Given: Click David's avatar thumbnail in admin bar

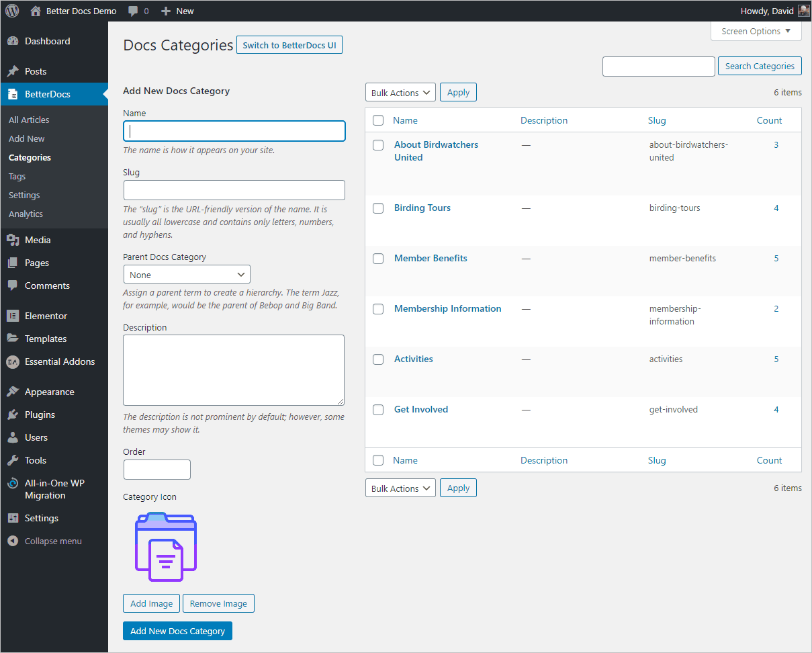Looking at the screenshot, I should [803, 11].
